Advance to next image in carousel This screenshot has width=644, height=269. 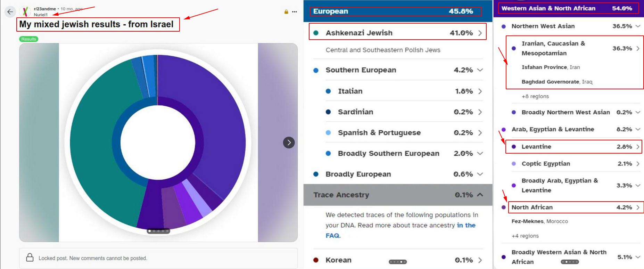coord(289,142)
